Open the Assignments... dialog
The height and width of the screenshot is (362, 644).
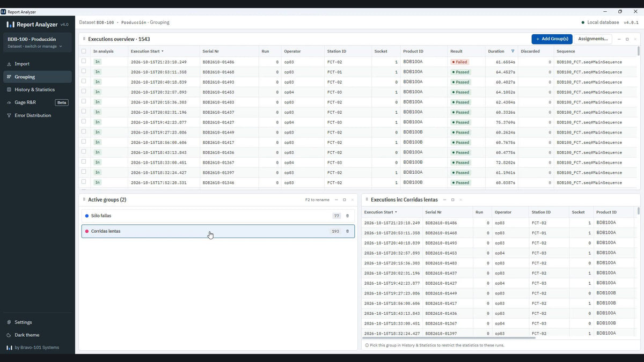(x=593, y=39)
